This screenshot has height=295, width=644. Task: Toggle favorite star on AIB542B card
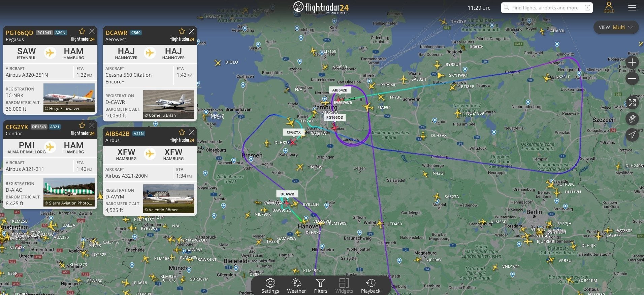[x=182, y=132]
